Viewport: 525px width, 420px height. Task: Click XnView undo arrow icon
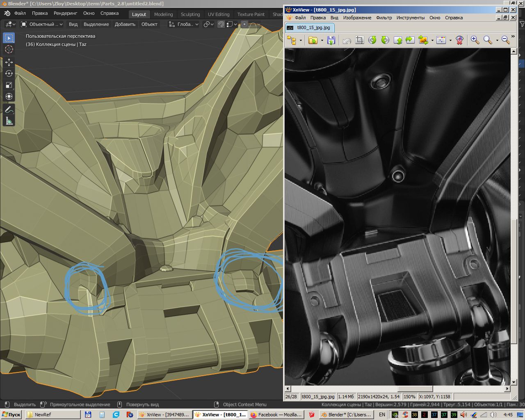pyautogui.click(x=347, y=40)
